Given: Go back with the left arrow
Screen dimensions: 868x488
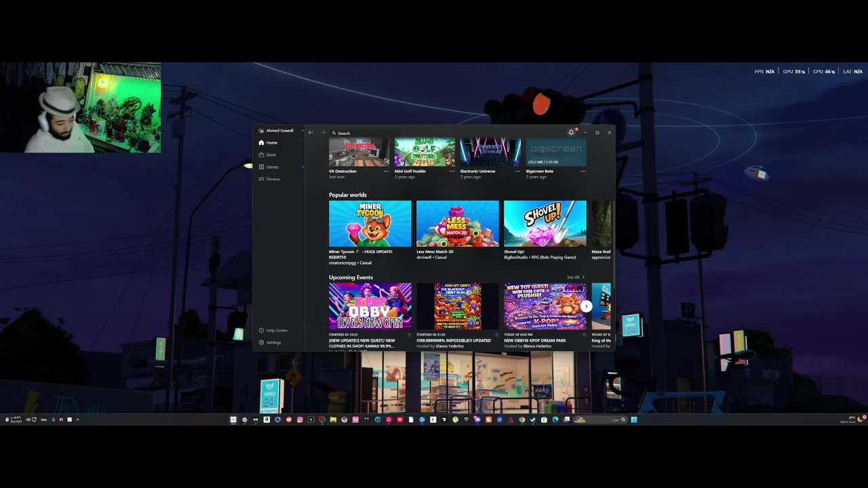Looking at the screenshot, I should [x=311, y=133].
